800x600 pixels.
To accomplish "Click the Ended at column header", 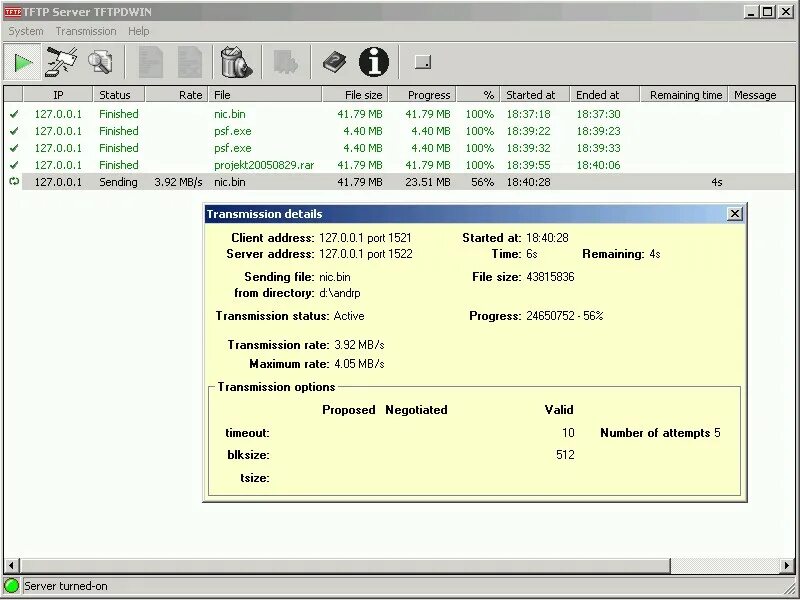I will click(605, 95).
